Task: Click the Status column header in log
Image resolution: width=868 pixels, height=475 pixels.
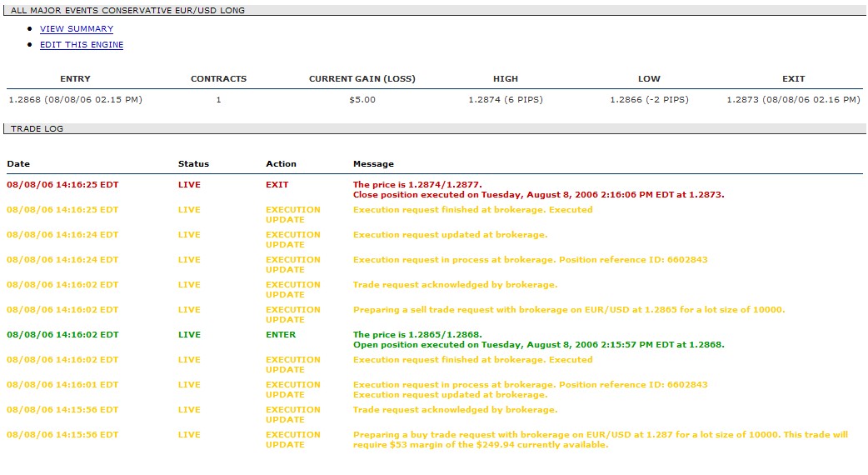Action: pos(193,164)
